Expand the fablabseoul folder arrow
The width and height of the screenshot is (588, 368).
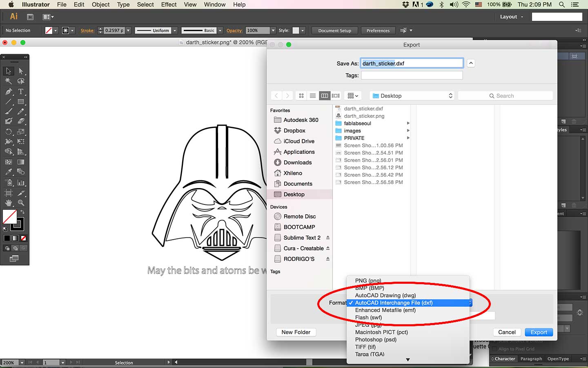click(x=408, y=123)
